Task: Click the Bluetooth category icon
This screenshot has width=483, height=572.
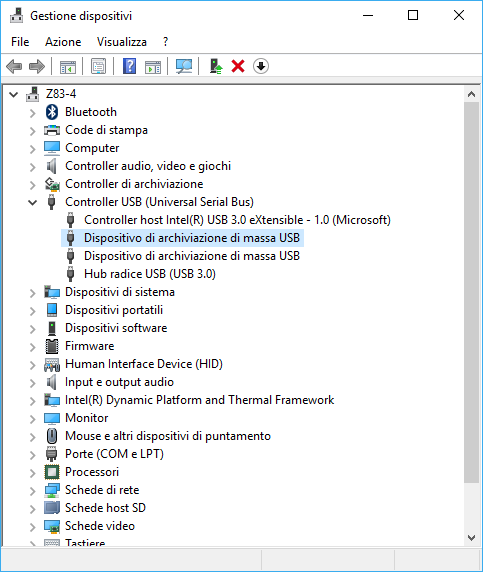Action: point(52,112)
